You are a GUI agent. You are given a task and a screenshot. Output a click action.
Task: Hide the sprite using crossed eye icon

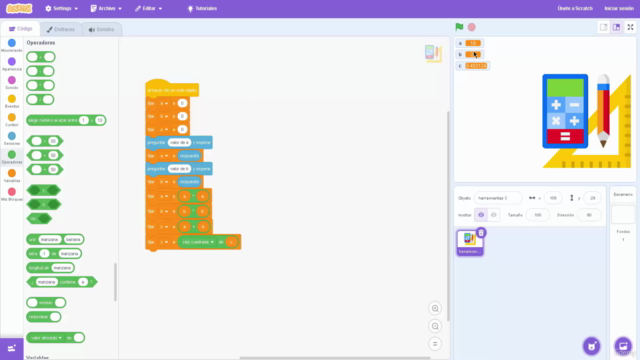[x=493, y=215]
